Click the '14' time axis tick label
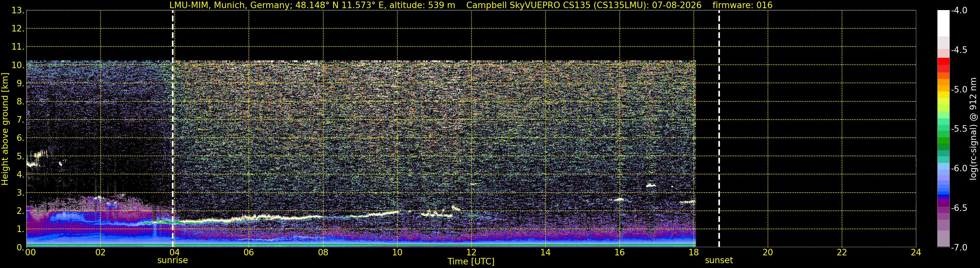The height and width of the screenshot is (268, 980). click(545, 252)
